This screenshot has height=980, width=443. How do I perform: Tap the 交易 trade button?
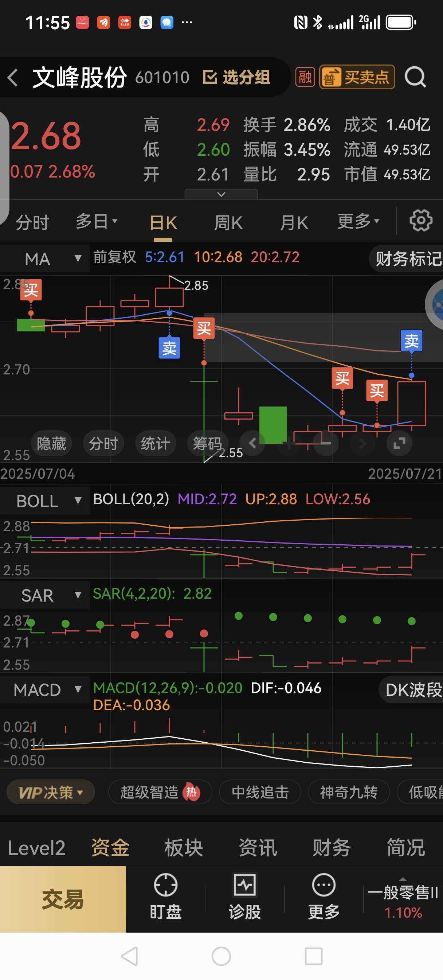pos(63,899)
